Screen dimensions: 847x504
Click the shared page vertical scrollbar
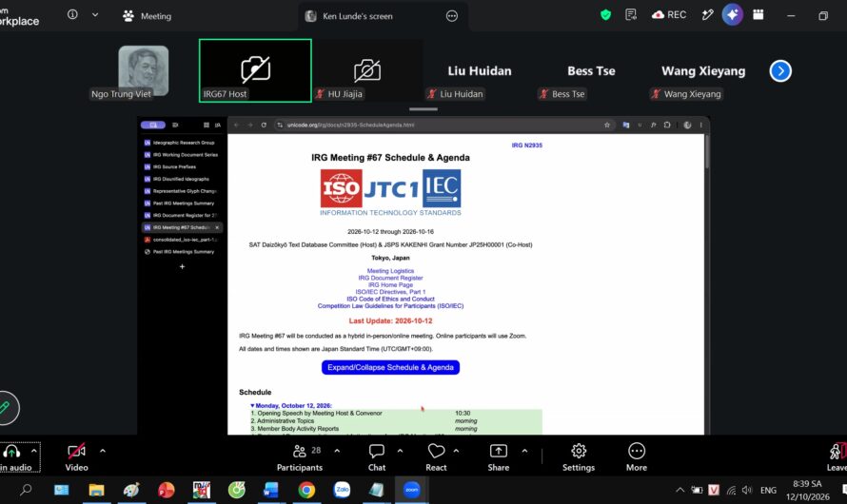706,152
